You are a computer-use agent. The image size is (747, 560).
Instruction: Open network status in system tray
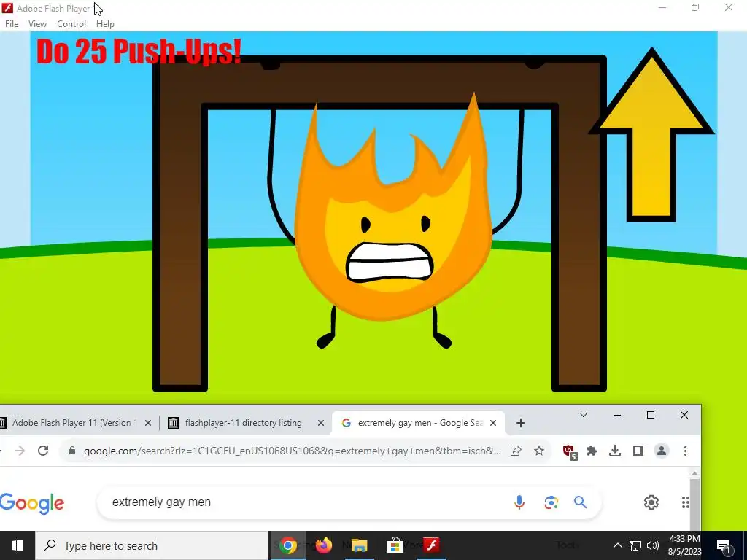click(x=635, y=545)
